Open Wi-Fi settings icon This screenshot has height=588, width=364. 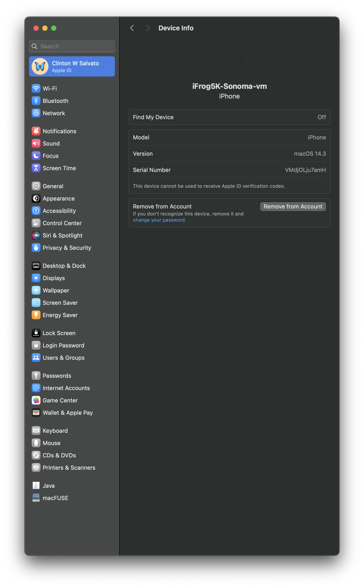[36, 88]
